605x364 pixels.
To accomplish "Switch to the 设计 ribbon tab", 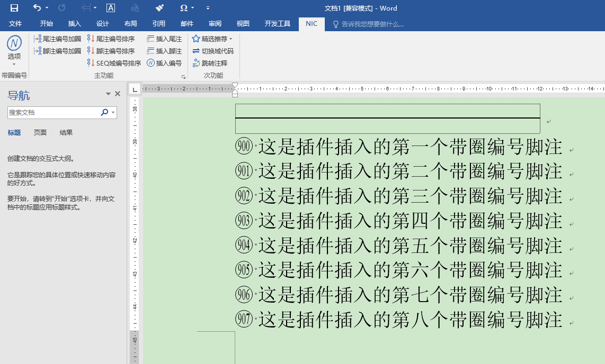I will click(103, 23).
